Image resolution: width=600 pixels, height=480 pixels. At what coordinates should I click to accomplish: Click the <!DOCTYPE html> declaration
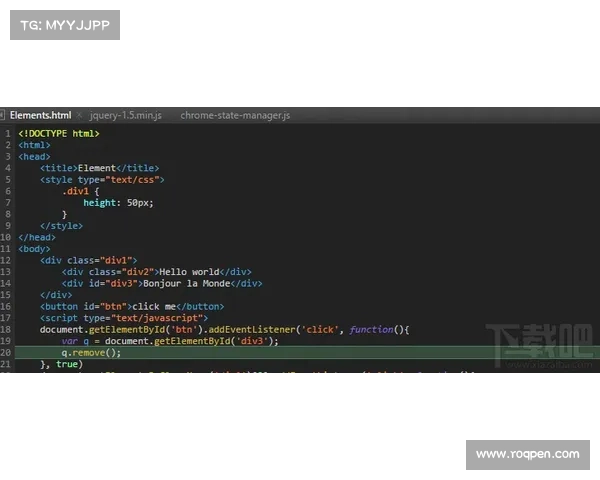tap(59, 134)
